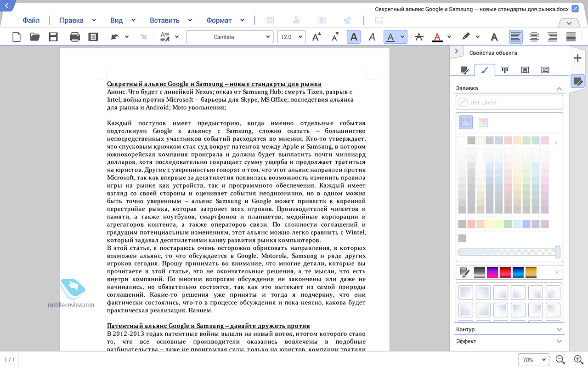588x368 pixels.
Task: Center align the text
Action: coord(534,37)
